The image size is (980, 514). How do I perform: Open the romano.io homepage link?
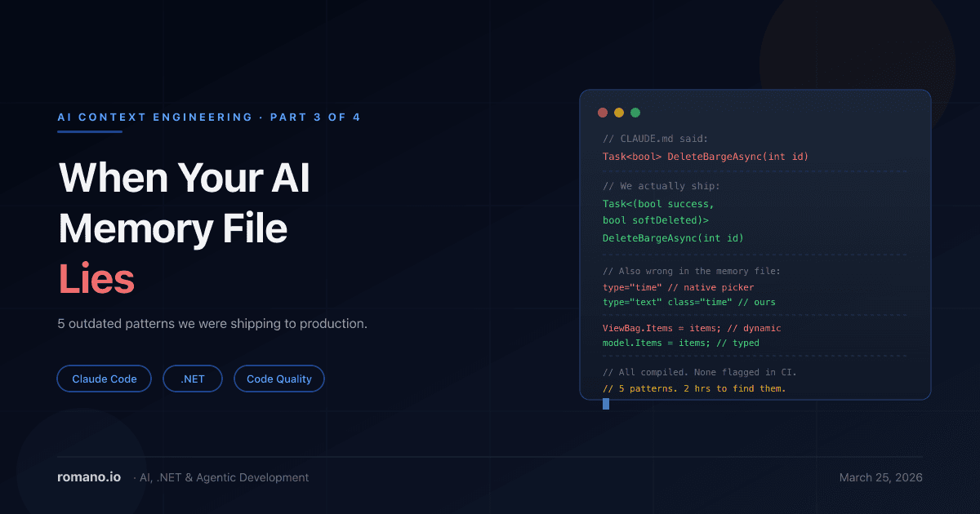coord(89,477)
